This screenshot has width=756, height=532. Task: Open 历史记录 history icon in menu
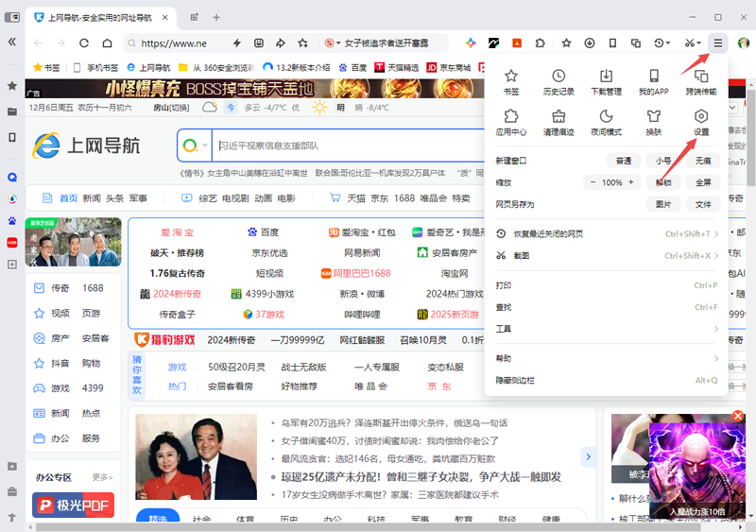pos(558,82)
